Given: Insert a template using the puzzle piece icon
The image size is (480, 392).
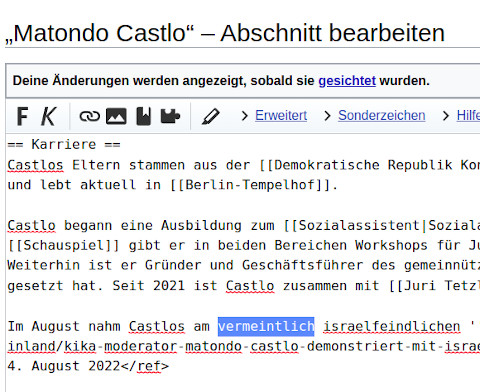Looking at the screenshot, I should (x=170, y=116).
